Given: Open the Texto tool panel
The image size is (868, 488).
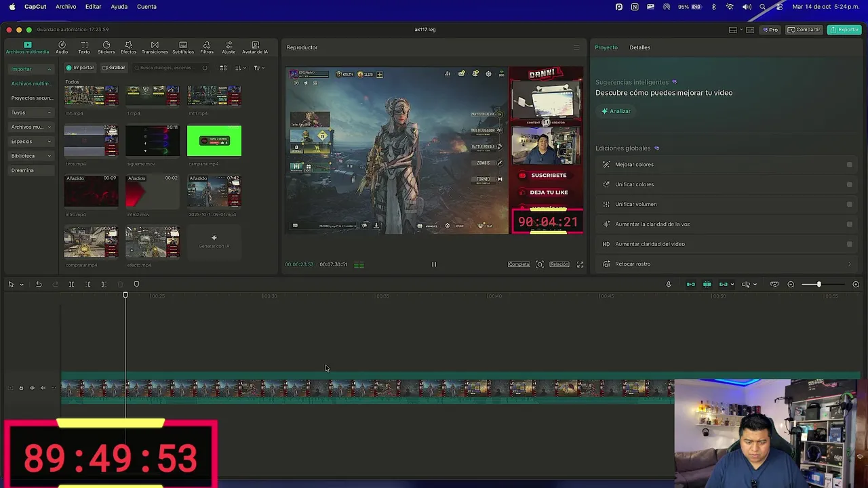Looking at the screenshot, I should 84,47.
